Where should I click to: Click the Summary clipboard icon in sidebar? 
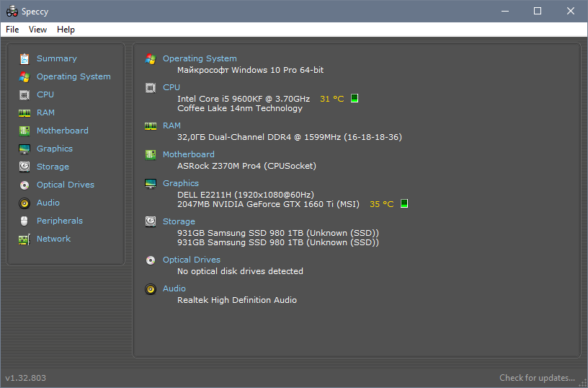click(x=24, y=59)
